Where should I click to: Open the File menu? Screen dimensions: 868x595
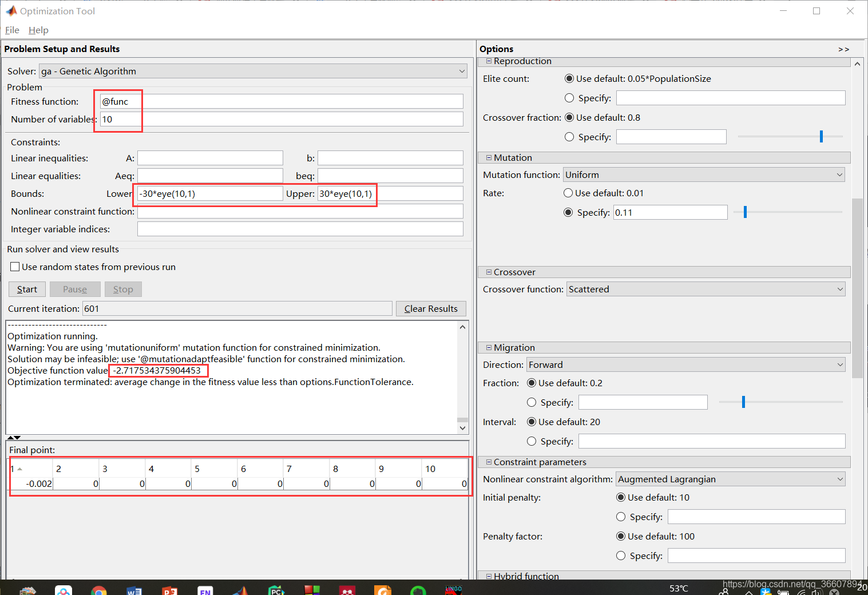(x=12, y=30)
